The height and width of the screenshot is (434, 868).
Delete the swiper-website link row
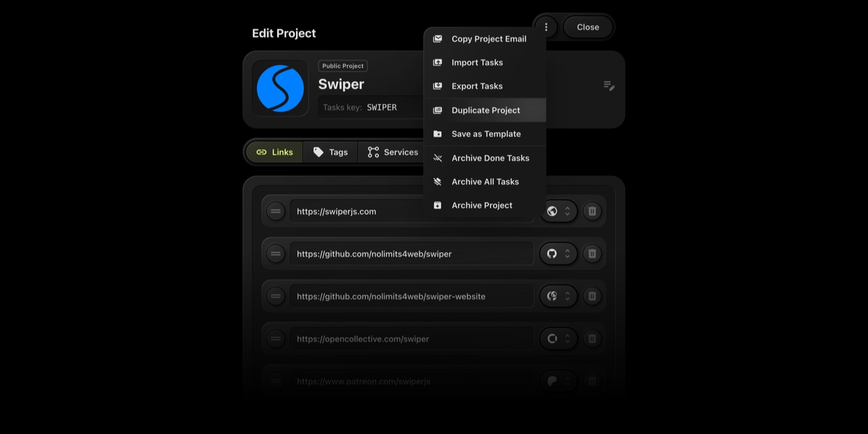[x=592, y=296]
